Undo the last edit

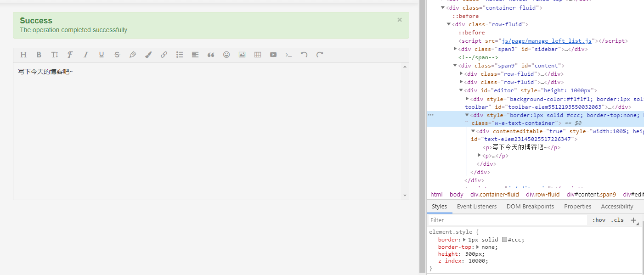pyautogui.click(x=304, y=55)
